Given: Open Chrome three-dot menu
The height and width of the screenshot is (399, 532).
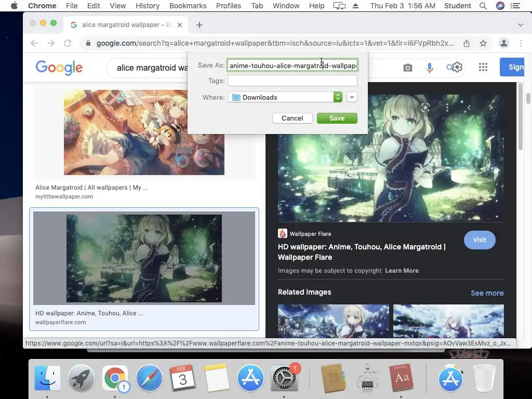Looking at the screenshot, I should click(x=521, y=43).
